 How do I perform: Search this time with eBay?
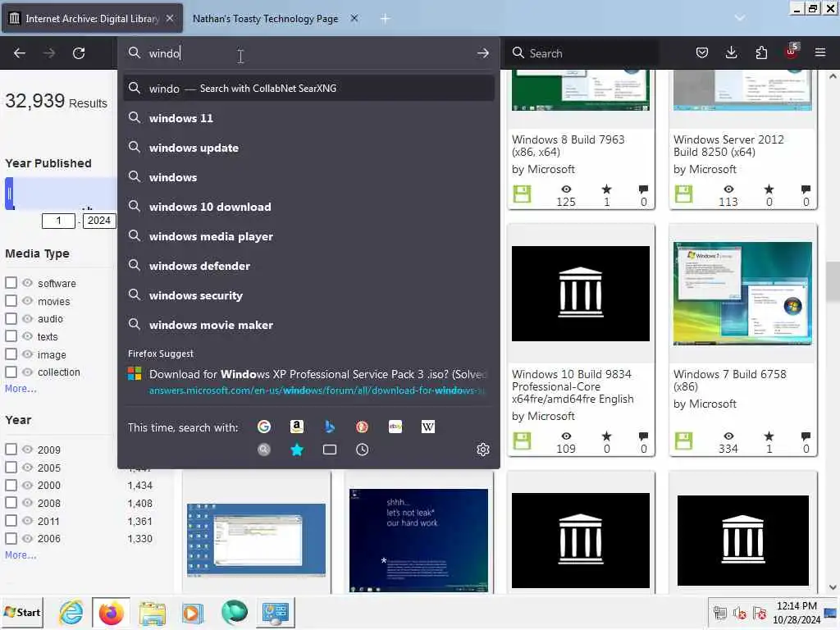pos(395,427)
